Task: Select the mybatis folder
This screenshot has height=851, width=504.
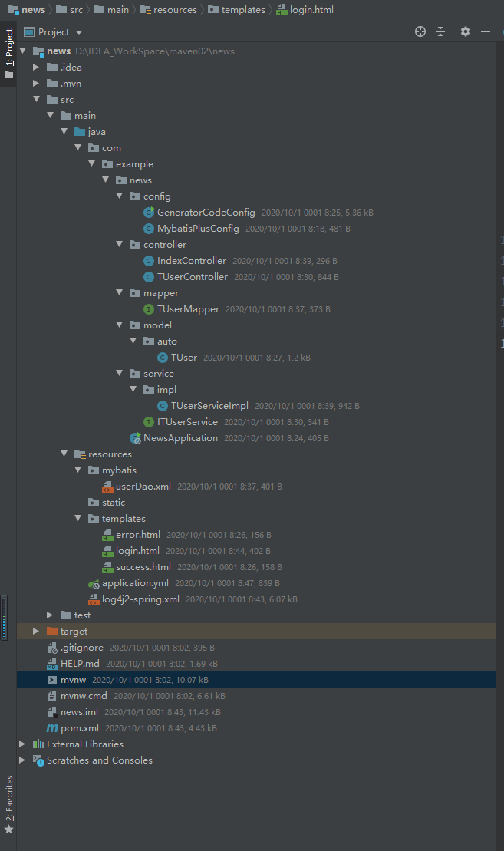Action: coord(119,470)
